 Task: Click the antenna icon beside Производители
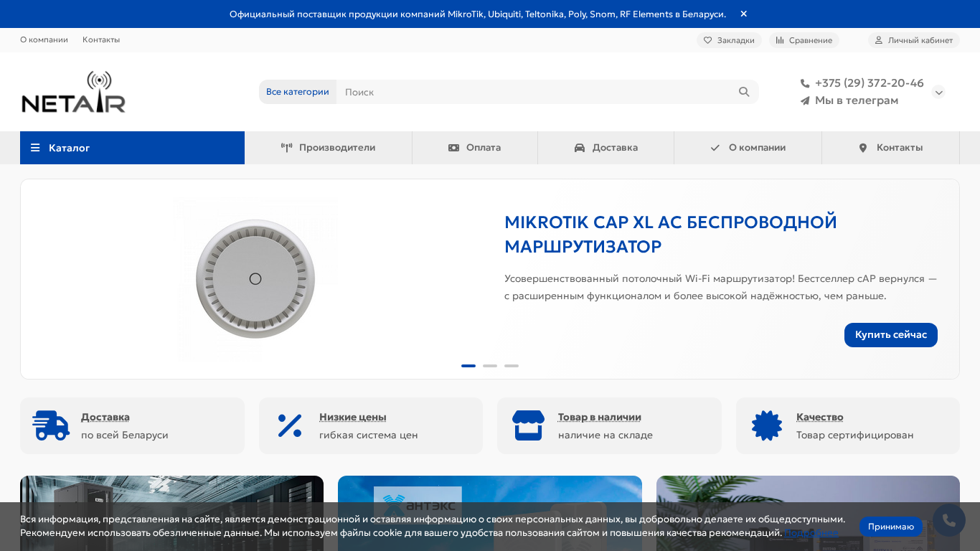287,148
